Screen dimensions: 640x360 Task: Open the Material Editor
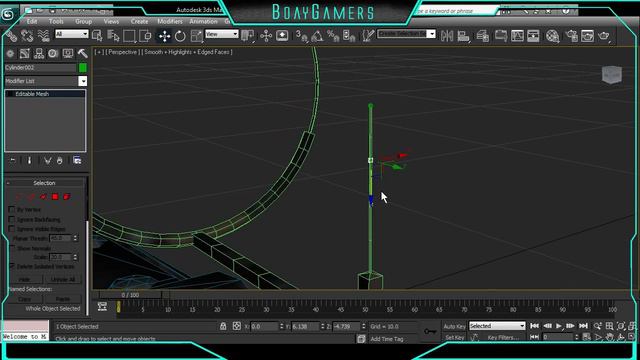click(552, 36)
